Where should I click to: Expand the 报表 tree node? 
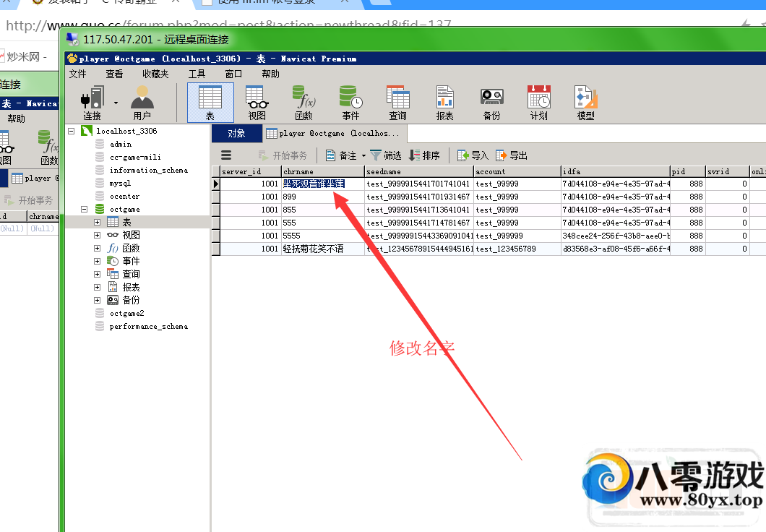[x=98, y=287]
